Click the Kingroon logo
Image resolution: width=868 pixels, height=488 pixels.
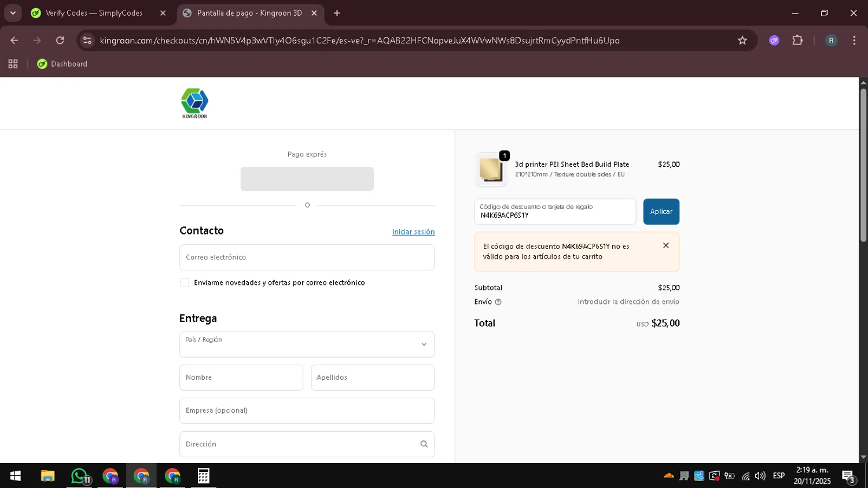[194, 103]
